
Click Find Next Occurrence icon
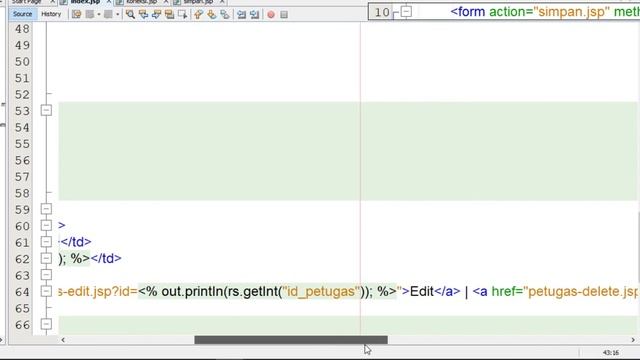coord(156,14)
